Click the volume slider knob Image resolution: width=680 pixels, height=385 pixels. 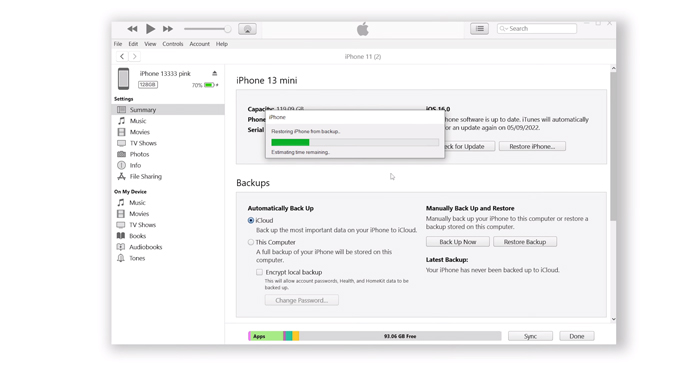[227, 29]
